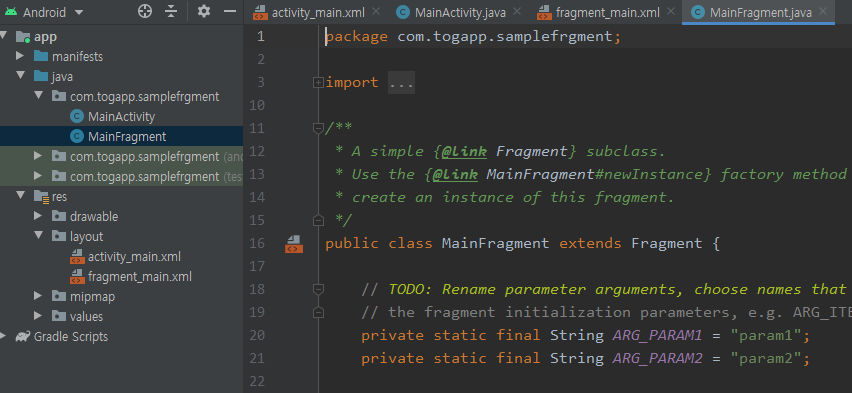852x393 pixels.
Task: Click the MainActivity.java tab file icon
Action: click(403, 12)
